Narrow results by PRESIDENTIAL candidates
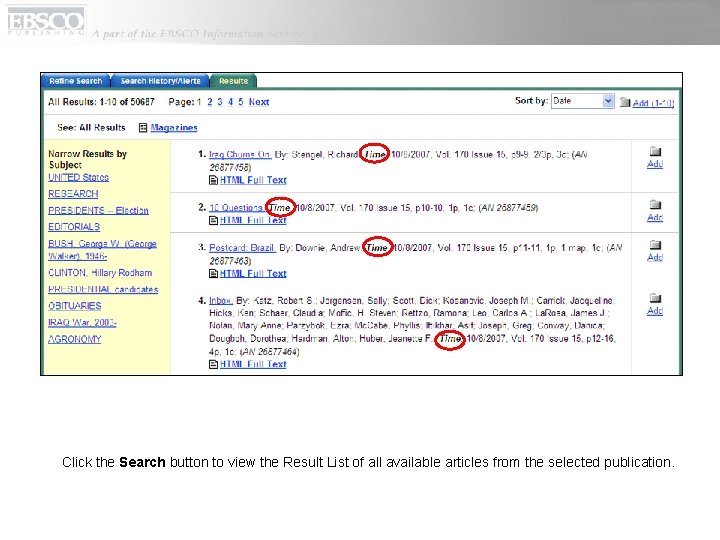Screen dimensions: 720x540 pos(103,289)
